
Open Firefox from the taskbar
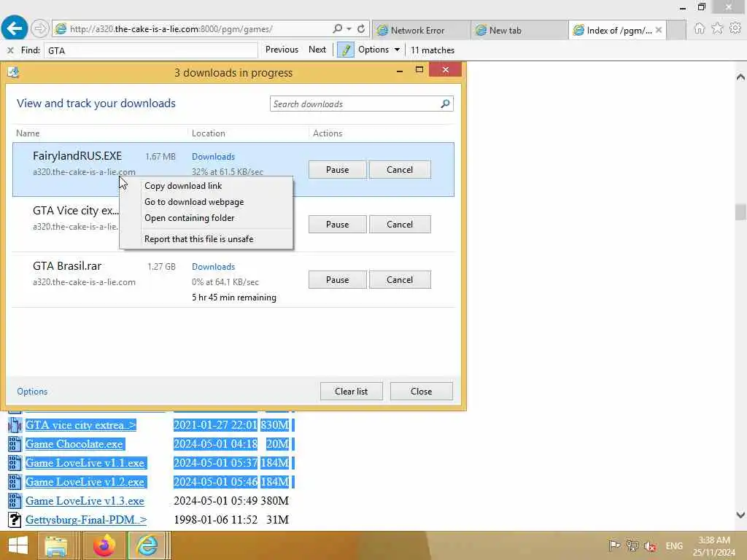[x=104, y=545]
